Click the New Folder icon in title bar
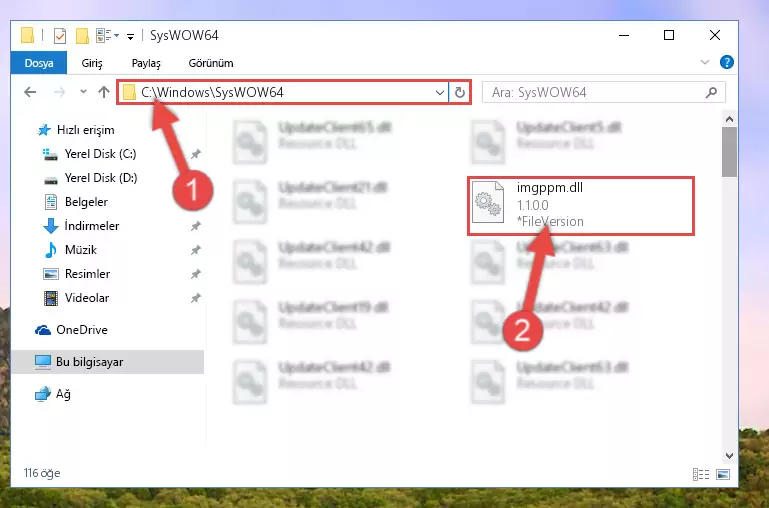 pos(82,36)
